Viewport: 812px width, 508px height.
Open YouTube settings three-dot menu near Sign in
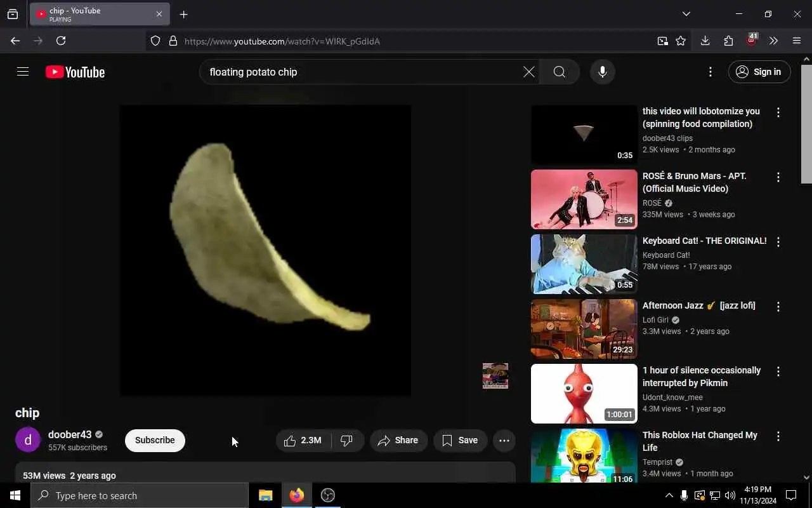710,72
